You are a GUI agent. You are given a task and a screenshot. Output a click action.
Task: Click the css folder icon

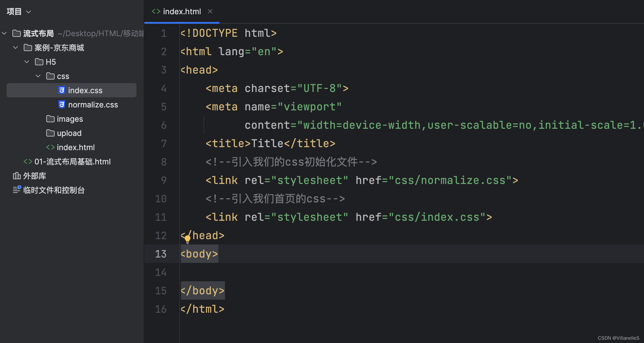pyautogui.click(x=50, y=76)
